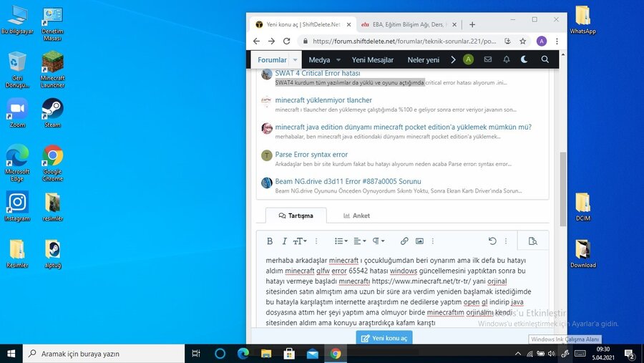The width and height of the screenshot is (644, 363).
Task: Select the Steam desktop shortcut
Action: pos(52,113)
